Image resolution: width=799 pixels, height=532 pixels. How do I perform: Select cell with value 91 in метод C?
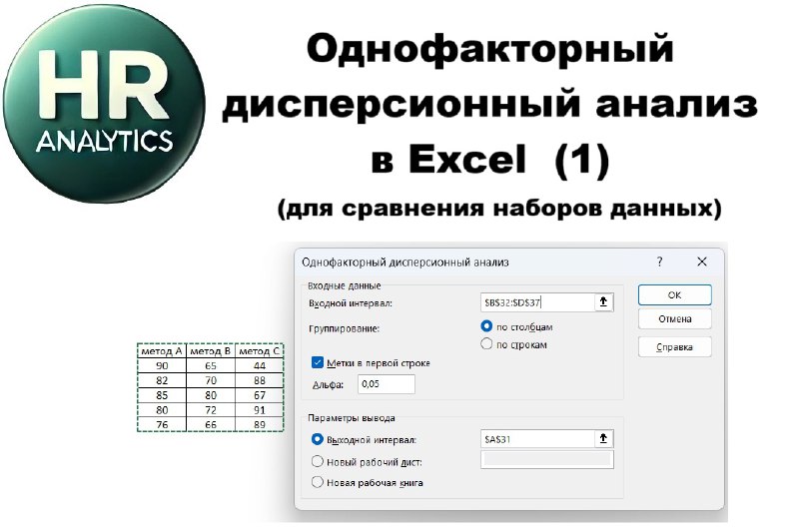[x=260, y=410]
